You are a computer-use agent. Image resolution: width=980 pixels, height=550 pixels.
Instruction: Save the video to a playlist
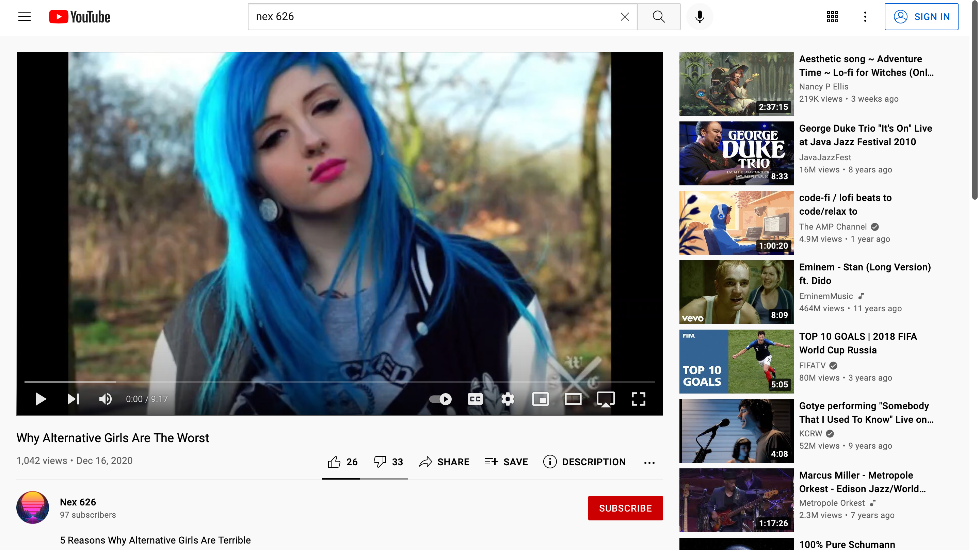coord(507,462)
